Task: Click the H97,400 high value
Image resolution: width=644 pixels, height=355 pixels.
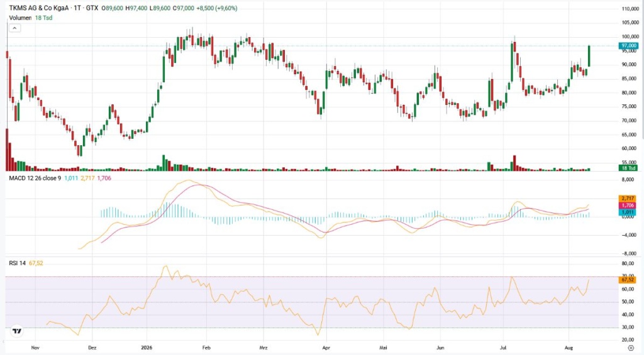Action: coord(136,8)
